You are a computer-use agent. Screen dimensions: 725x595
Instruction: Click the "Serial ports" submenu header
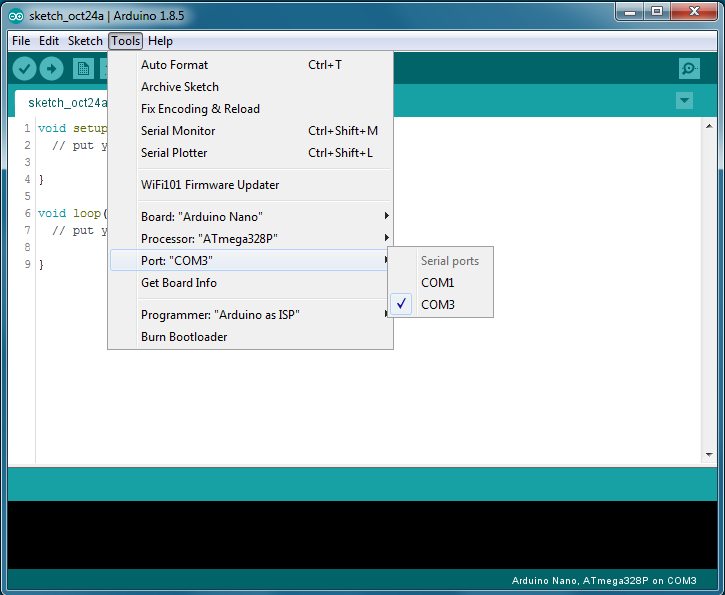[x=450, y=261]
